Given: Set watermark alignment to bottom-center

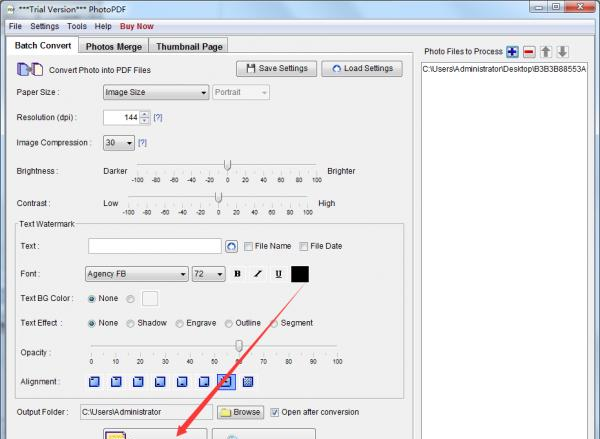Looking at the screenshot, I should point(182,382).
